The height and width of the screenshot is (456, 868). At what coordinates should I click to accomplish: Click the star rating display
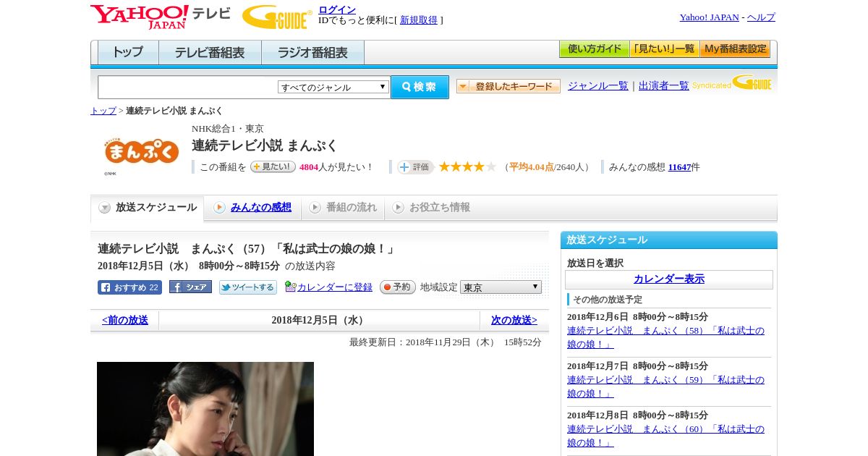467,166
